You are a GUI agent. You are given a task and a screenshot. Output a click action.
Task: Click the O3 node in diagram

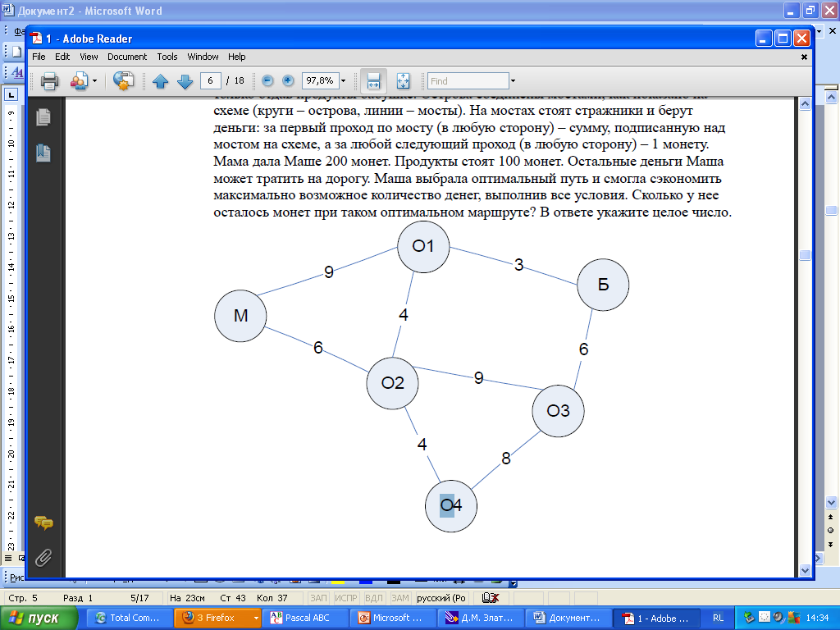(x=558, y=411)
